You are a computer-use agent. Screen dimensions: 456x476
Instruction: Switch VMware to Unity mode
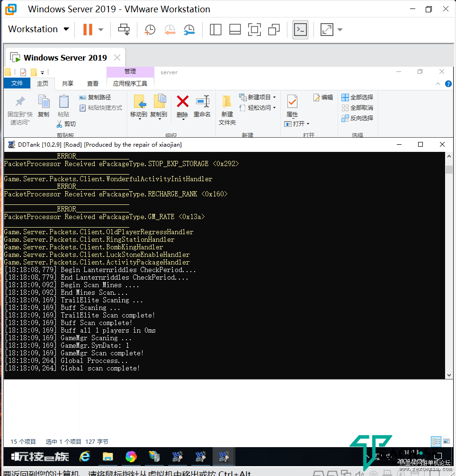click(x=274, y=29)
